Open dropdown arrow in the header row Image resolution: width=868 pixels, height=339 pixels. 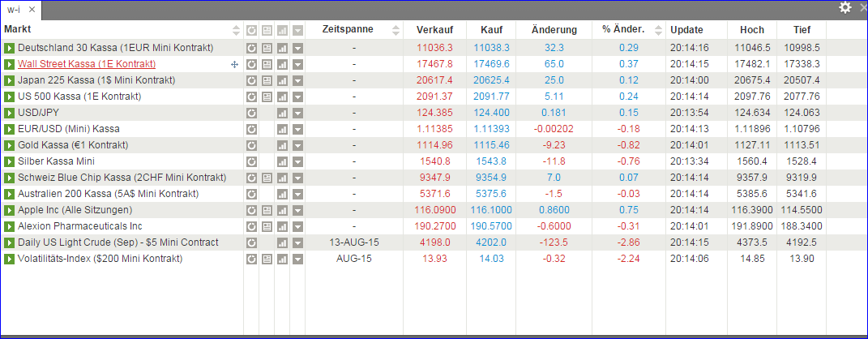297,31
